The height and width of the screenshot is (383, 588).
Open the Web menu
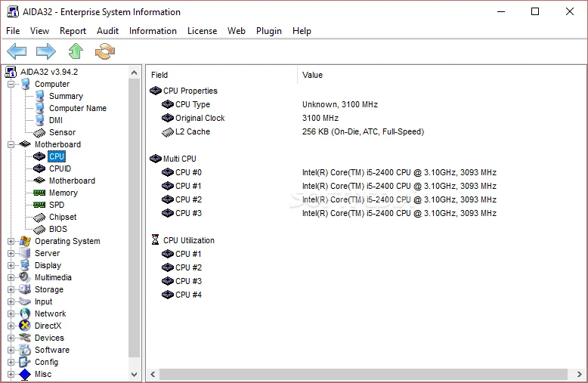pyautogui.click(x=237, y=31)
